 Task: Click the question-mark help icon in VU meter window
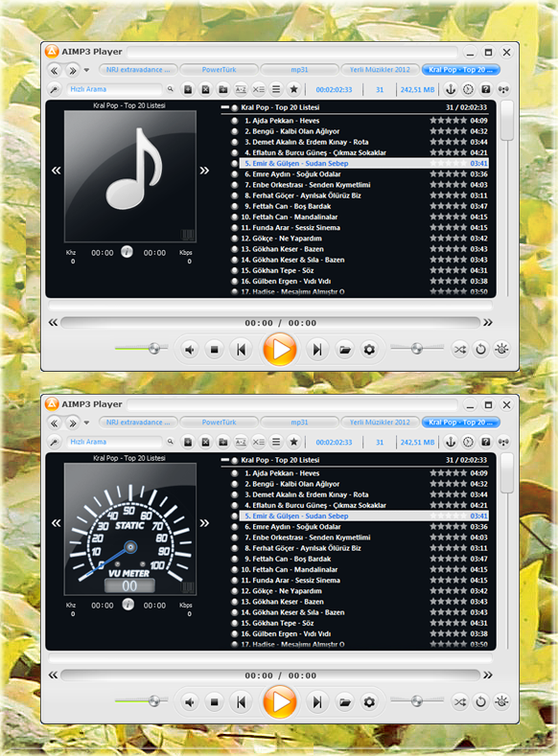pyautogui.click(x=486, y=442)
